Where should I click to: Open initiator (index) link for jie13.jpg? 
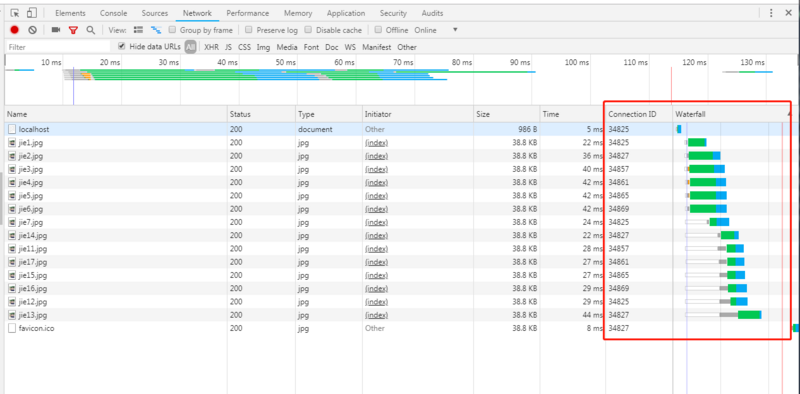point(377,315)
